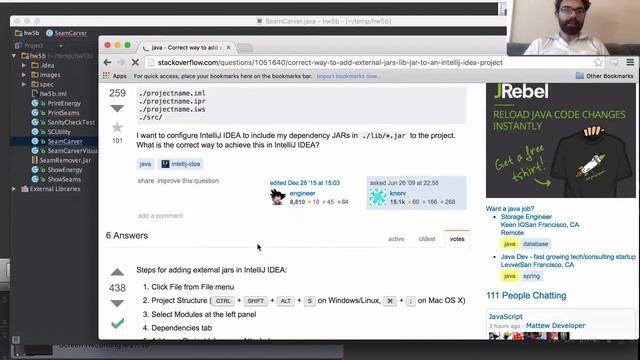The image size is (640, 360).
Task: Open the 111 People Chatting link
Action: [x=526, y=296]
